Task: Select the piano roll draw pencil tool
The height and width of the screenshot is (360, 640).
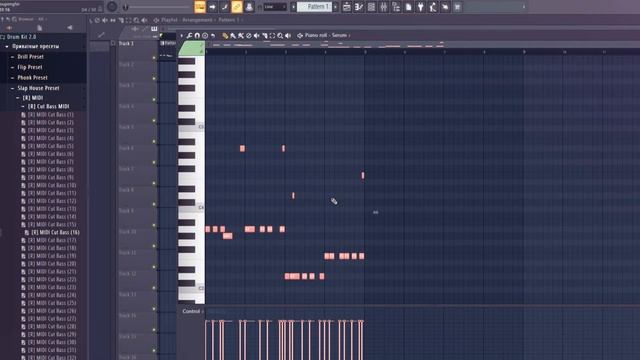Action: (225, 36)
